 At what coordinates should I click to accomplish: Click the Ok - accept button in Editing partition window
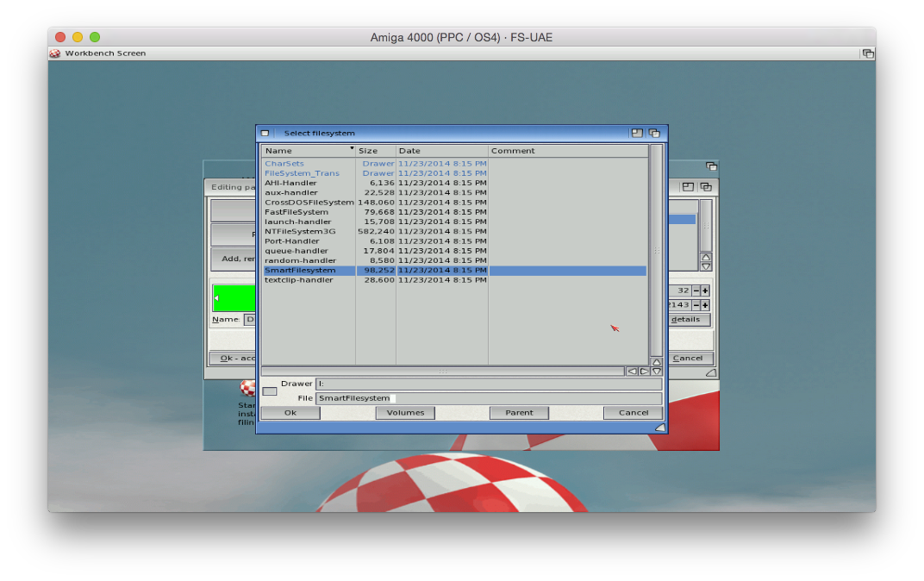(x=234, y=359)
